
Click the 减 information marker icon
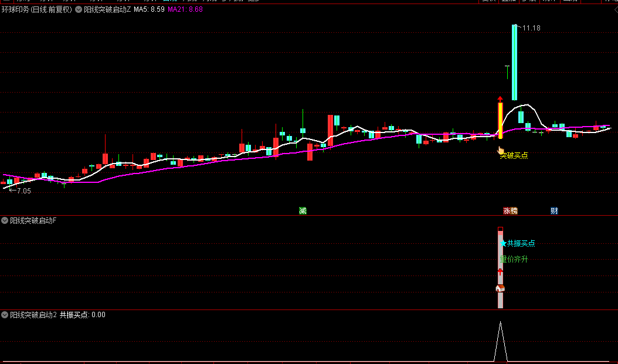pyautogui.click(x=303, y=211)
